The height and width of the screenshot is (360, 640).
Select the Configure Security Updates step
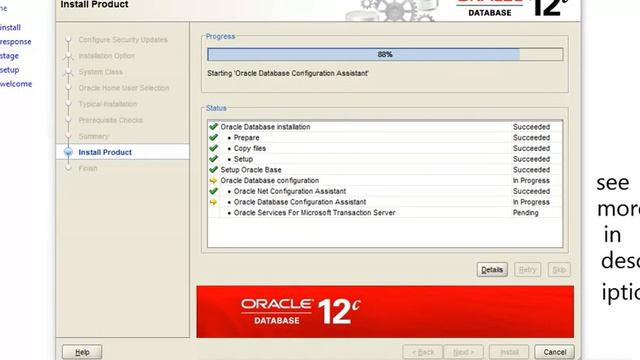[123, 40]
